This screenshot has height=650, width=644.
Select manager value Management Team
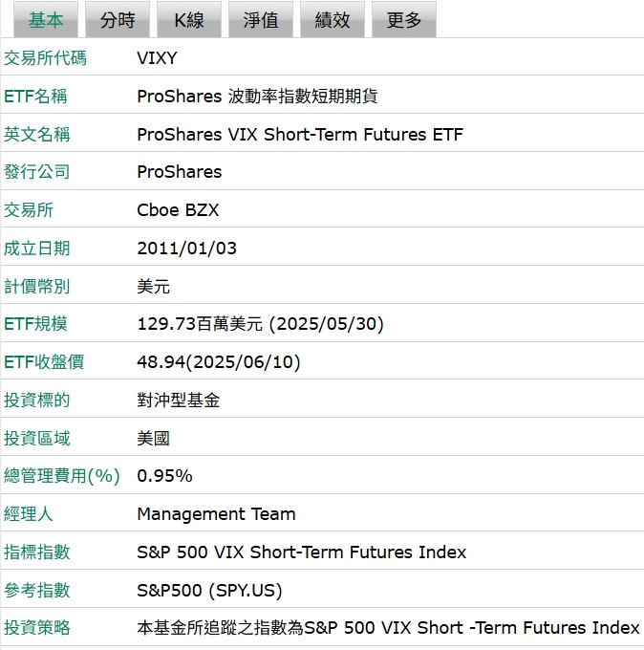pyautogui.click(x=216, y=514)
